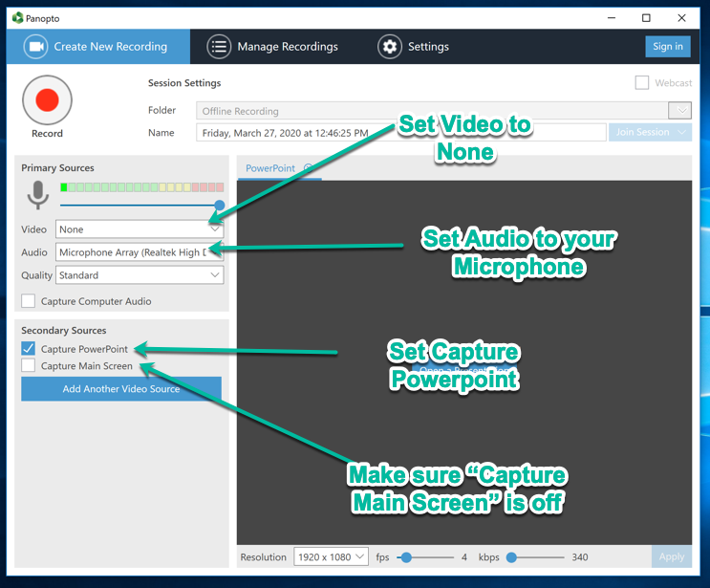The image size is (710, 588).
Task: Click the list icon beside Manage Recordings
Action: [x=219, y=47]
